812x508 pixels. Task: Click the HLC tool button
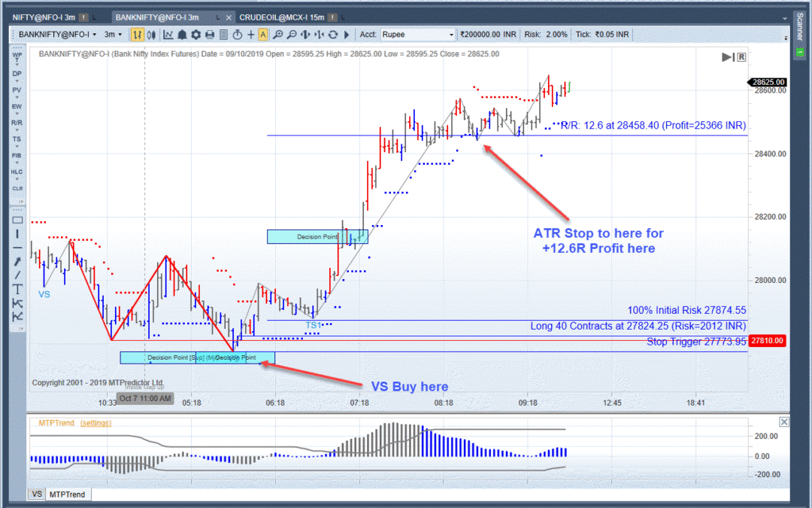point(17,172)
